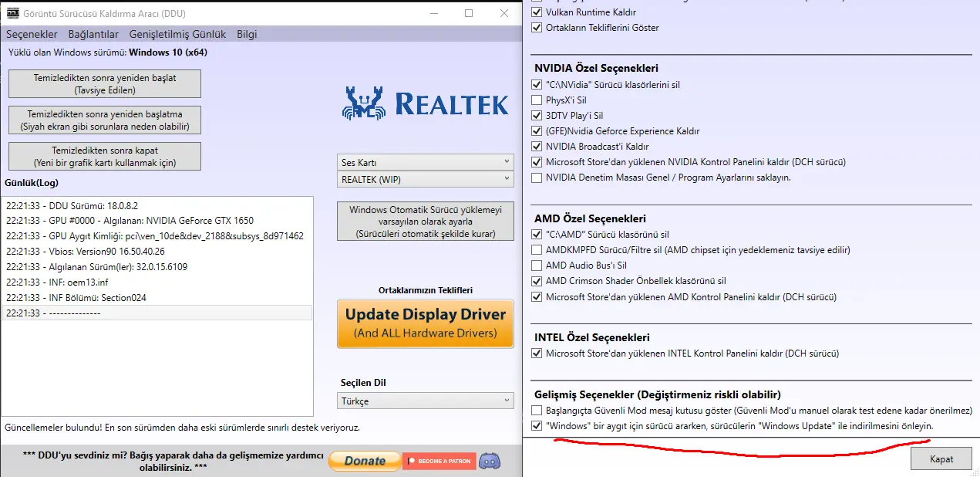
Task: Toggle C:\NVidia Sürücü klasörlerini sil checkbox
Action: tap(537, 85)
